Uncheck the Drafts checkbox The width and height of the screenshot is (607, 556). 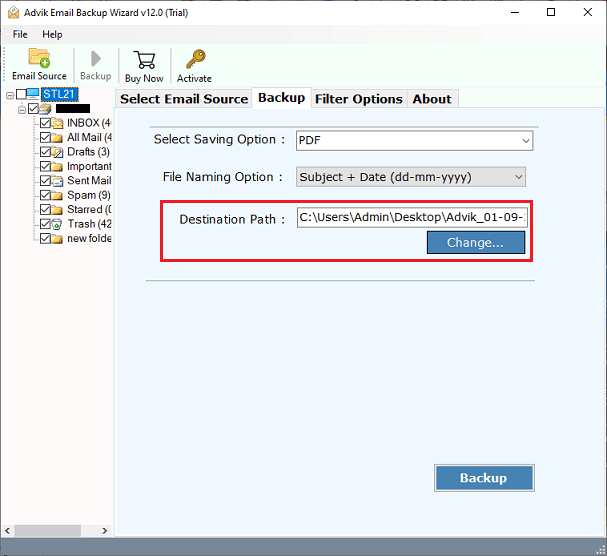[x=45, y=152]
